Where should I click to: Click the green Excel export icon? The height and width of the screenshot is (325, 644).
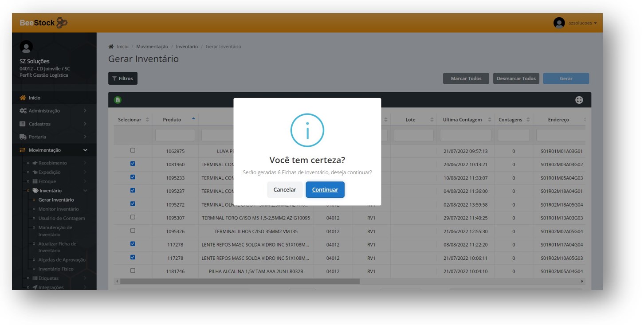click(x=118, y=100)
